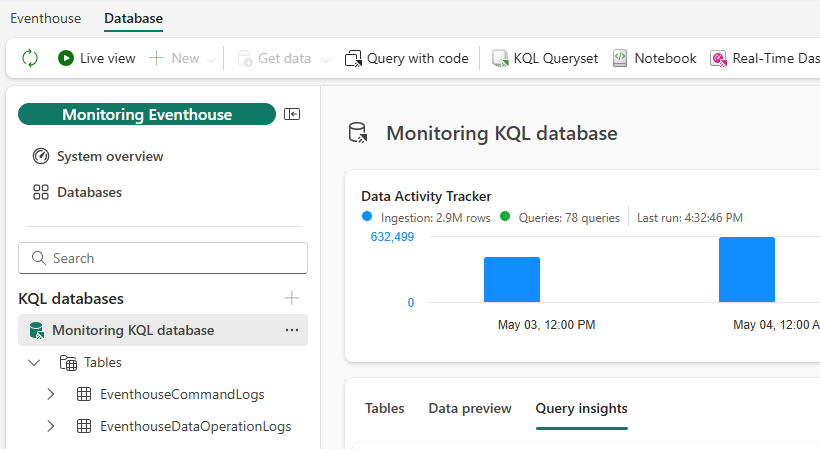
Task: Add a new KQL database with plus icon
Action: click(x=291, y=298)
